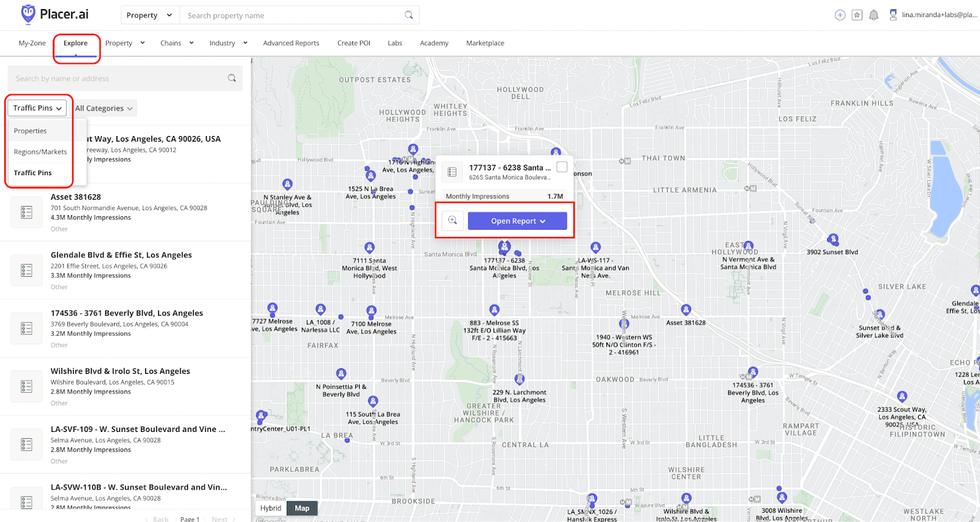Open Glendale Blvd & Effie St listing title
This screenshot has width=980, height=522.
pos(121,255)
